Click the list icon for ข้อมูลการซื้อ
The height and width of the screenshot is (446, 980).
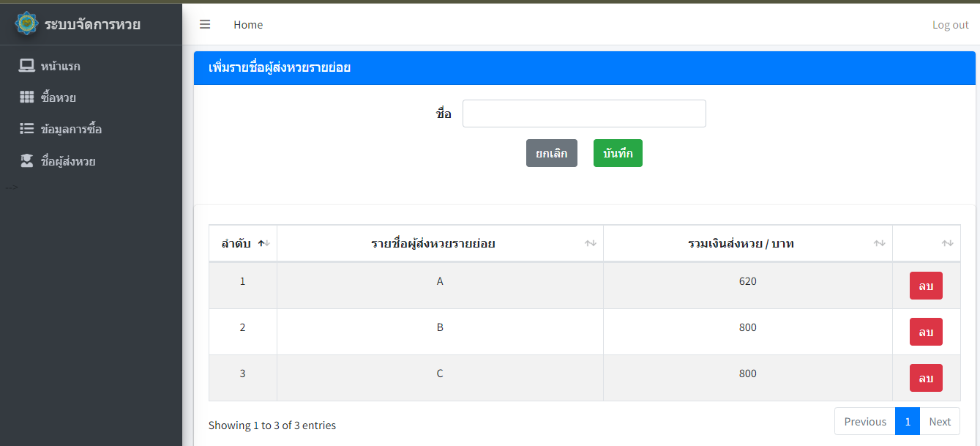click(27, 129)
